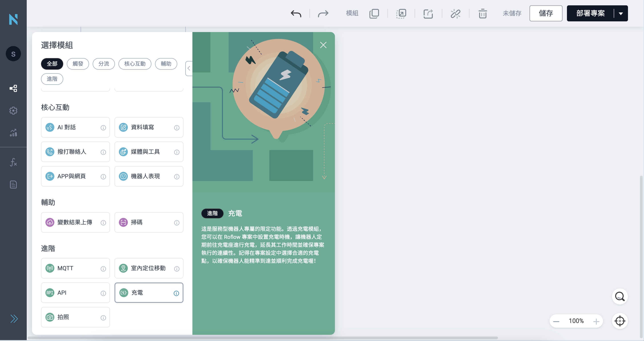Screen dimensions: 644x341
Task: Click the 100% zoom level text
Action: [x=576, y=321]
